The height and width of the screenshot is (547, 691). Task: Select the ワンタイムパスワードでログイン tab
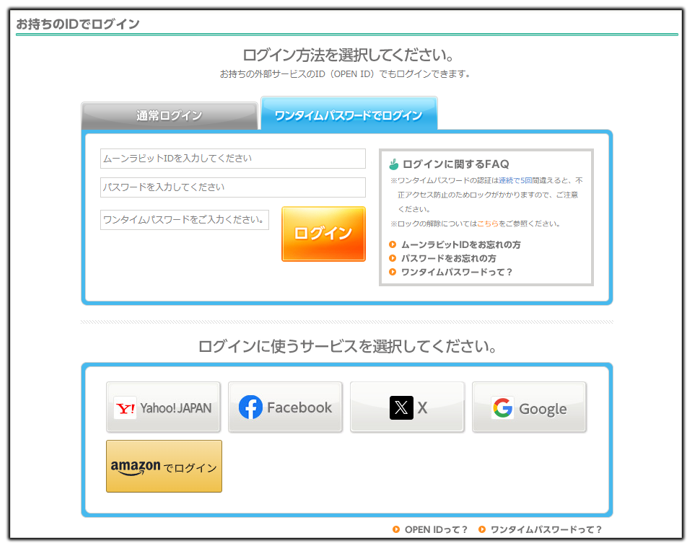click(349, 114)
